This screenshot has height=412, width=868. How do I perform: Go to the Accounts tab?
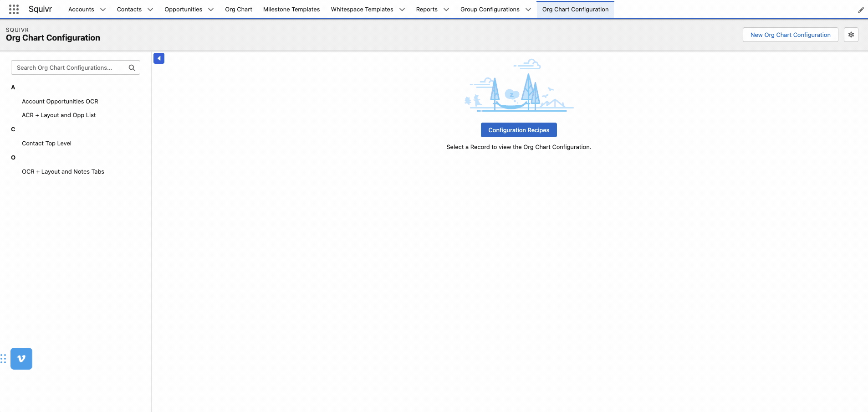click(81, 10)
